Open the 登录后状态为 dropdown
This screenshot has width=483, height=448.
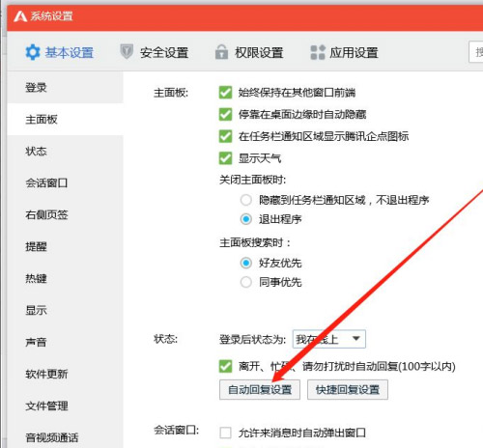[329, 339]
